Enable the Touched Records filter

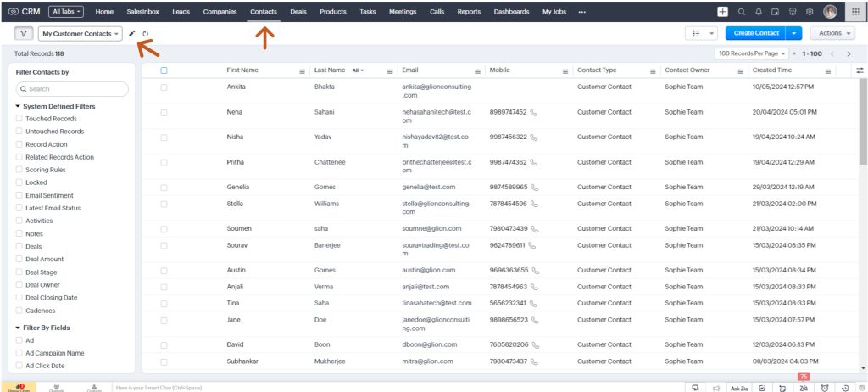(x=19, y=119)
